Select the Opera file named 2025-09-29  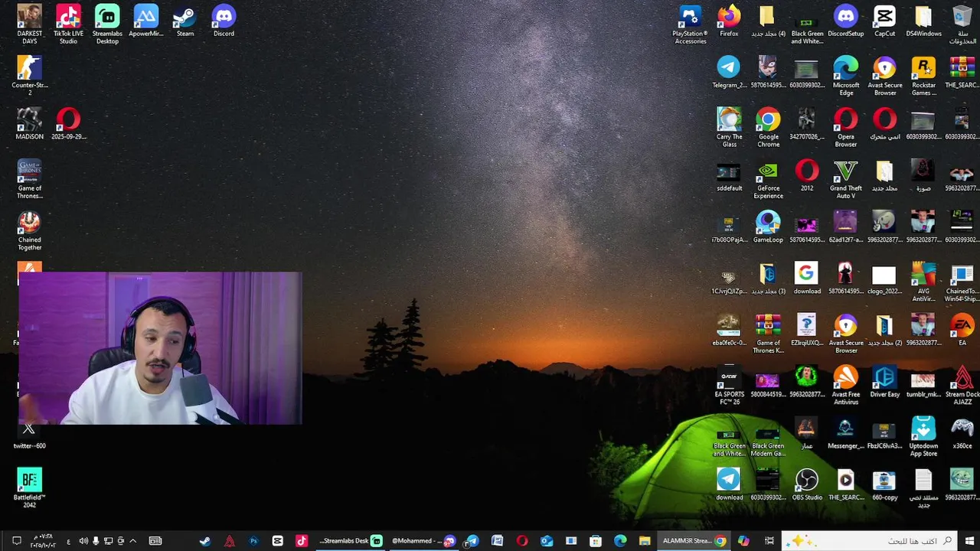pos(68,123)
